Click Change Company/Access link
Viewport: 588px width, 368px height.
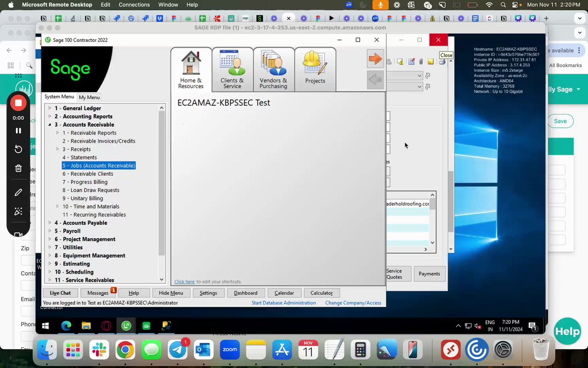tap(353, 303)
